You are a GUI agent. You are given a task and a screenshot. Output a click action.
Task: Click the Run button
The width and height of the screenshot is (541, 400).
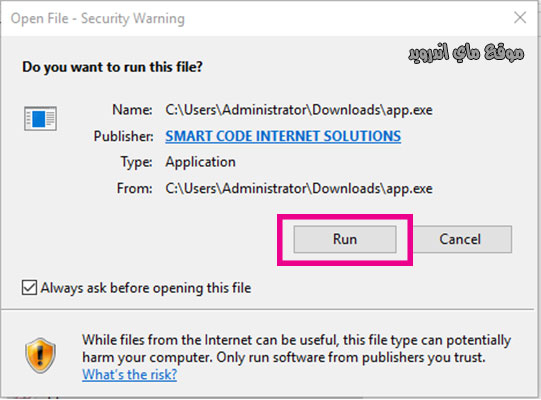345,239
